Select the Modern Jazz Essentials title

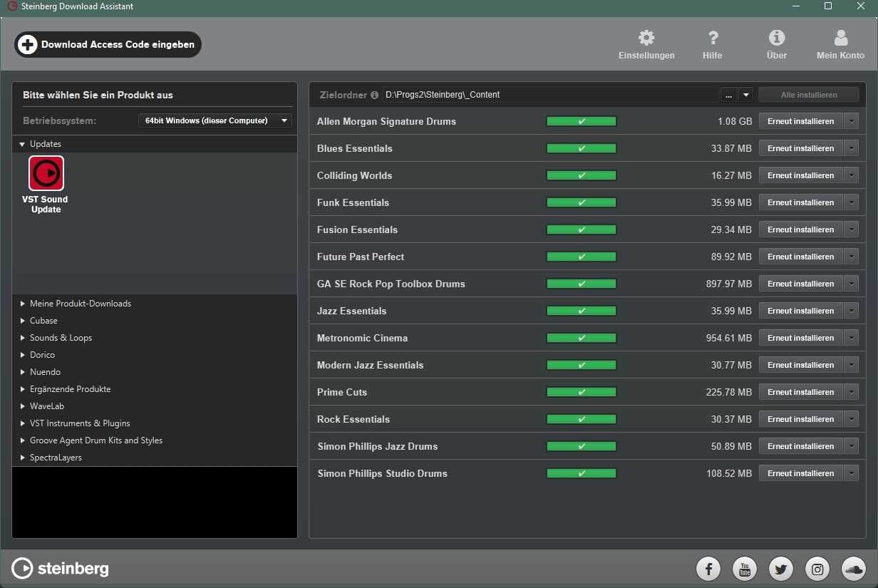point(371,365)
